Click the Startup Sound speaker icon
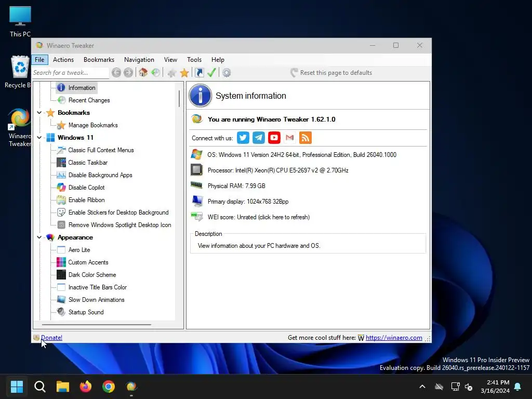The image size is (532, 399). coord(61,312)
